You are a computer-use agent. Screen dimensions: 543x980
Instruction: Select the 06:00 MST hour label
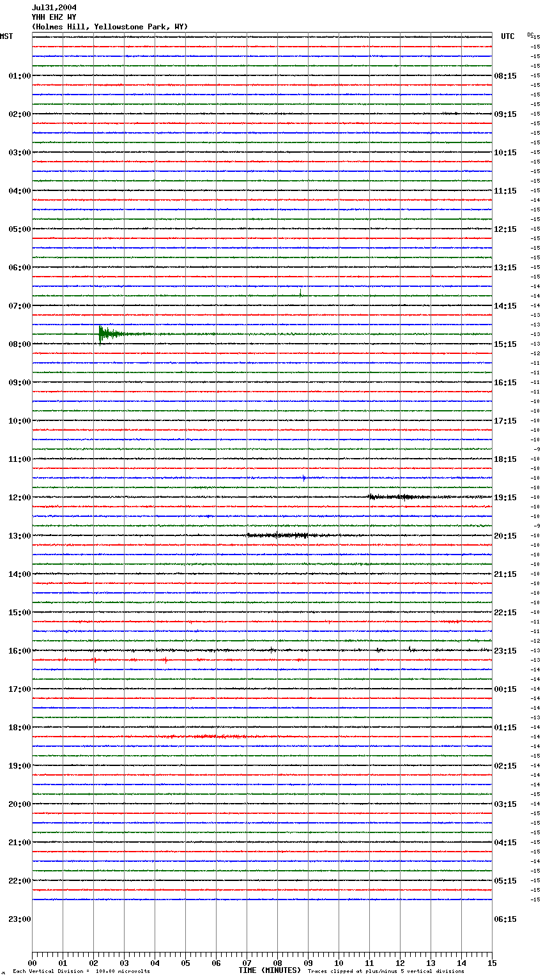point(20,268)
